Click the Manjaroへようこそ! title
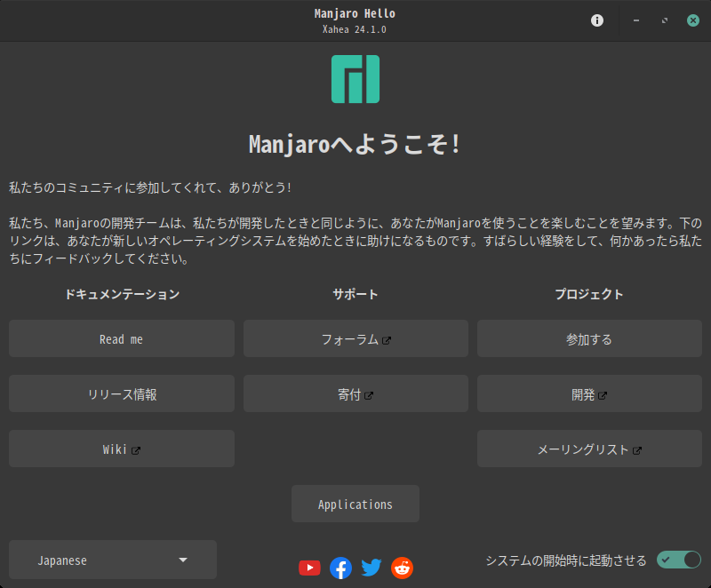The height and width of the screenshot is (588, 711). pyautogui.click(x=355, y=145)
